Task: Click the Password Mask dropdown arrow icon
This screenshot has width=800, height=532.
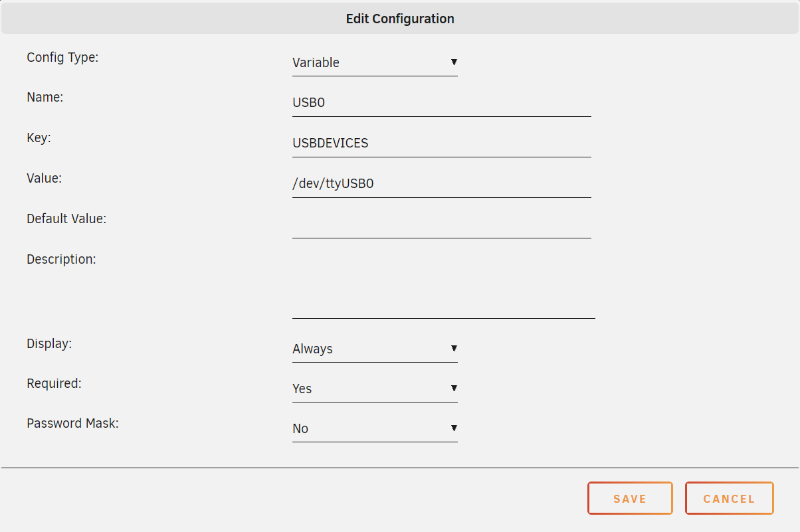Action: [454, 428]
